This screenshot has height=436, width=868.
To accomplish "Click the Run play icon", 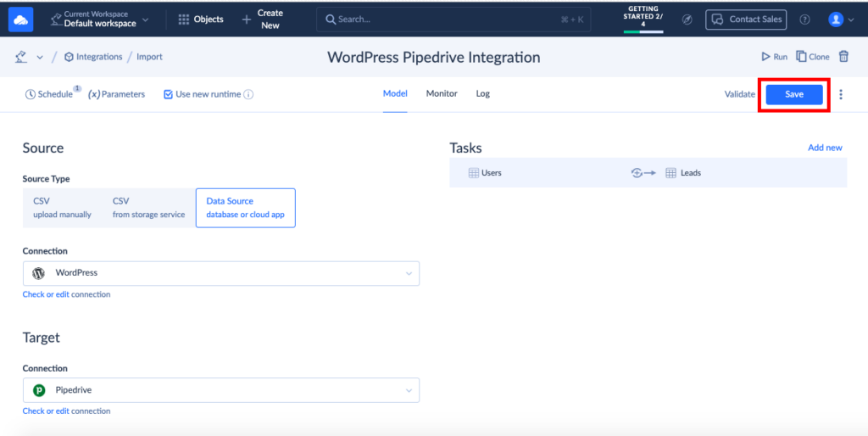I will click(x=766, y=57).
